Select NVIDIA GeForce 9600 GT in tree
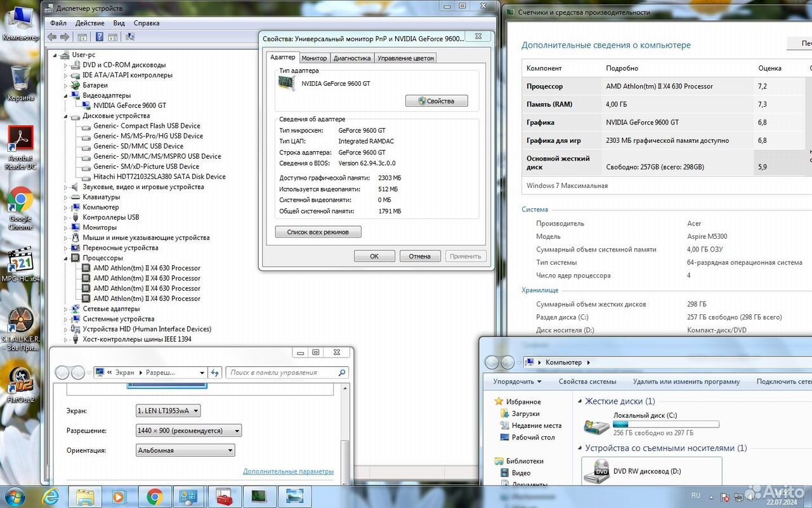The height and width of the screenshot is (508, 812). click(x=129, y=105)
